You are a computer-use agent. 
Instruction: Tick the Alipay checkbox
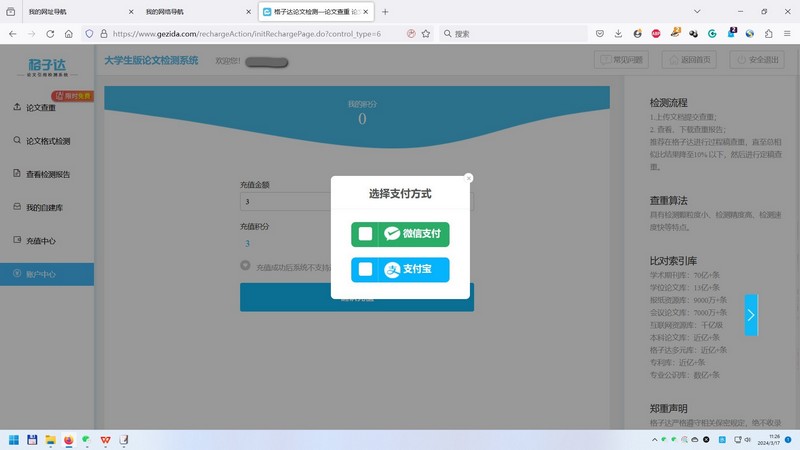pyautogui.click(x=366, y=269)
